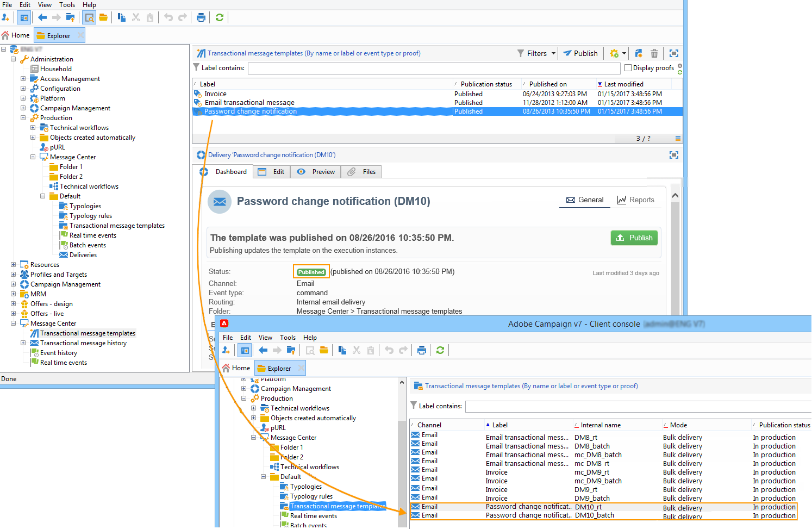Click the copy icon in the front console window
Viewport: 812px width, 529px height.
(342, 350)
